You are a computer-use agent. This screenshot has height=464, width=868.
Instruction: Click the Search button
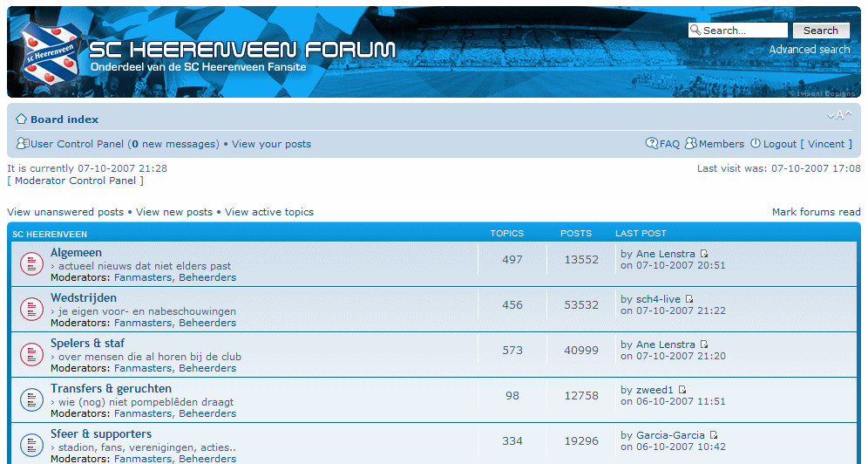821,31
